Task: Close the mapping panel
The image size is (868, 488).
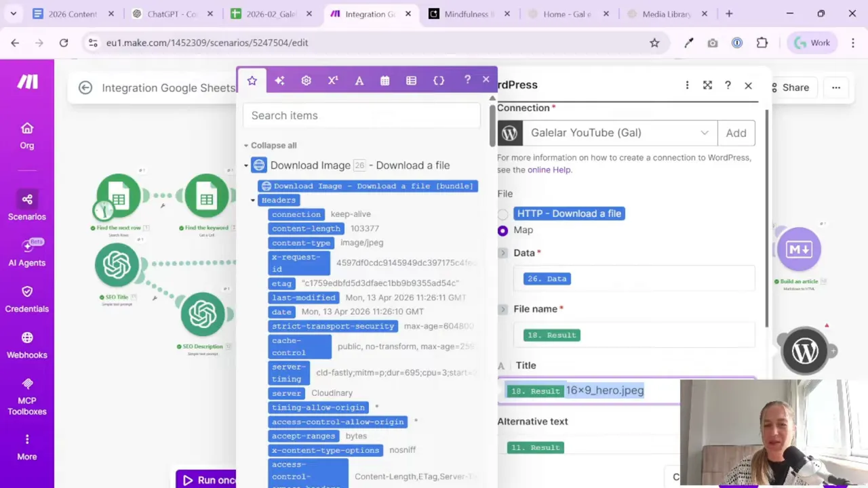Action: pos(486,79)
